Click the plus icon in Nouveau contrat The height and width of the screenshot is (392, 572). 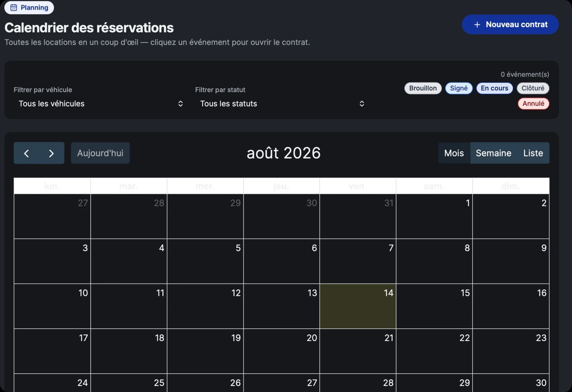(477, 25)
